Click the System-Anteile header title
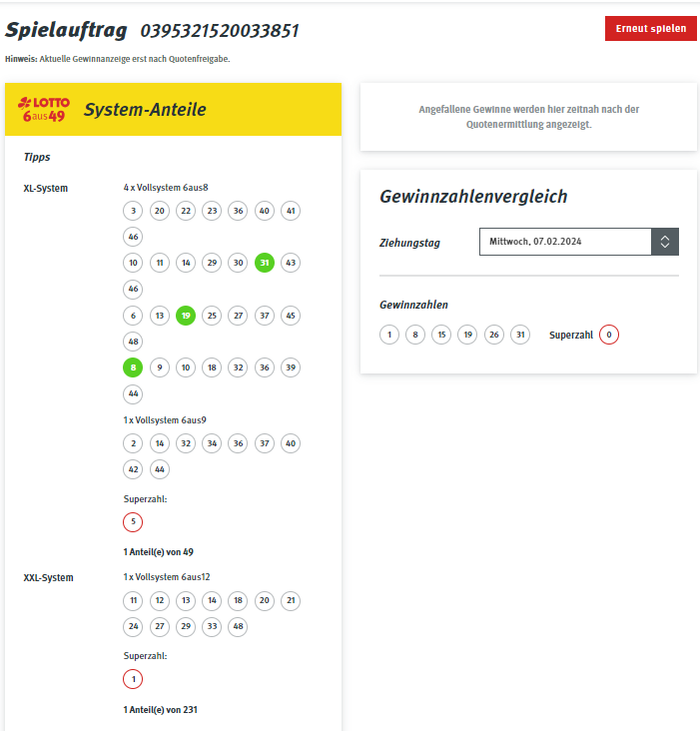The image size is (700, 731). pyautogui.click(x=145, y=110)
